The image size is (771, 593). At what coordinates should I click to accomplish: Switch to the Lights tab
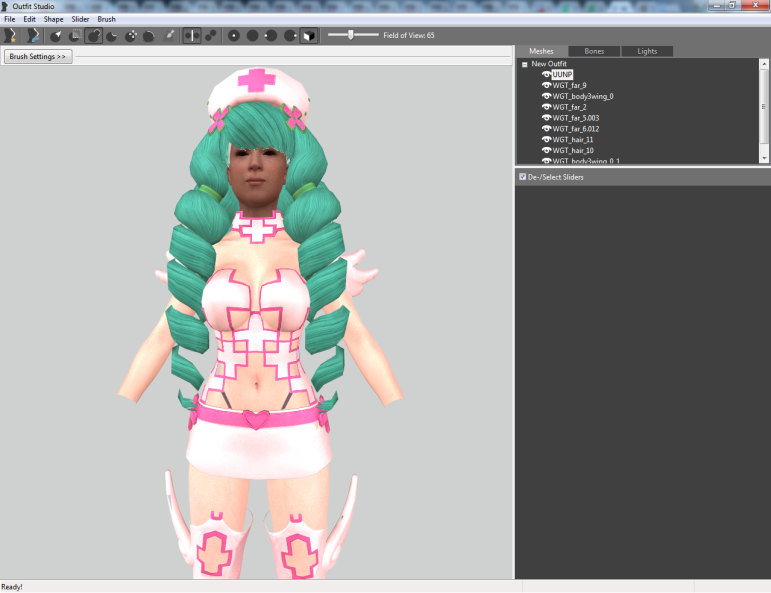647,51
